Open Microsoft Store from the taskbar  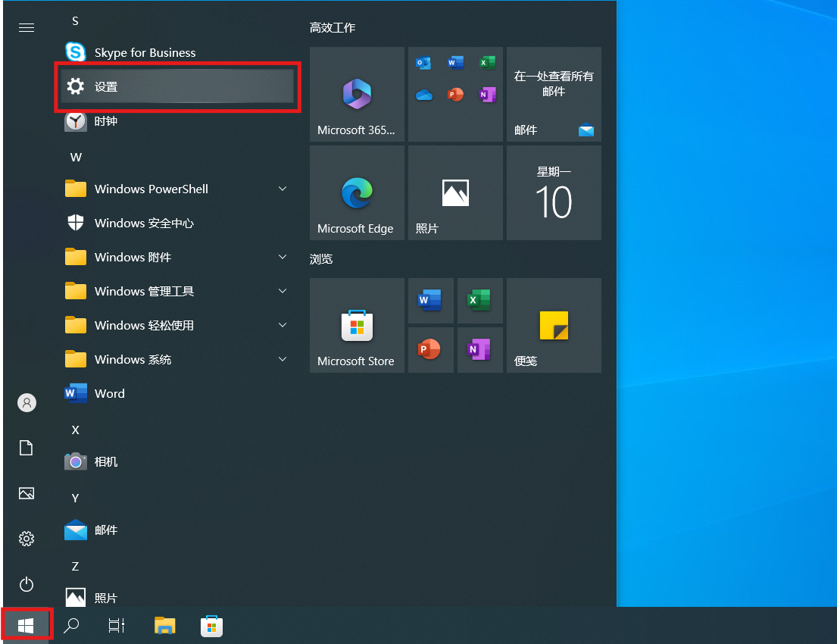point(211,626)
